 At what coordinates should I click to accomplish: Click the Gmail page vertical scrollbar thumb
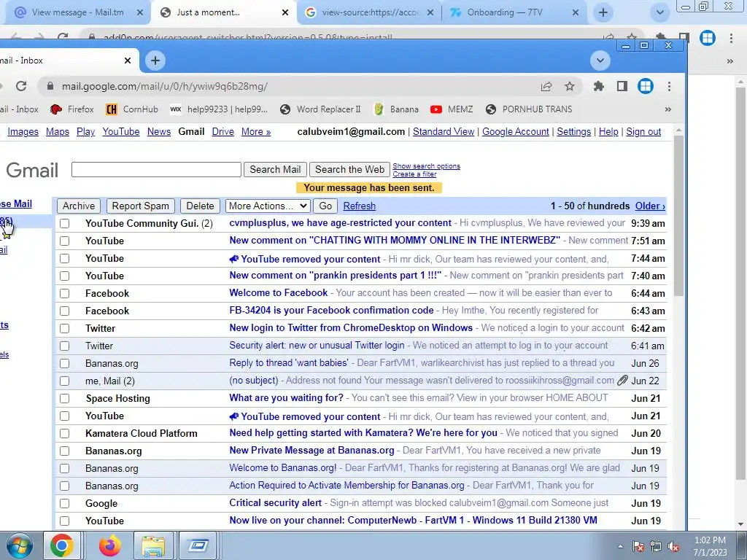pyautogui.click(x=678, y=216)
